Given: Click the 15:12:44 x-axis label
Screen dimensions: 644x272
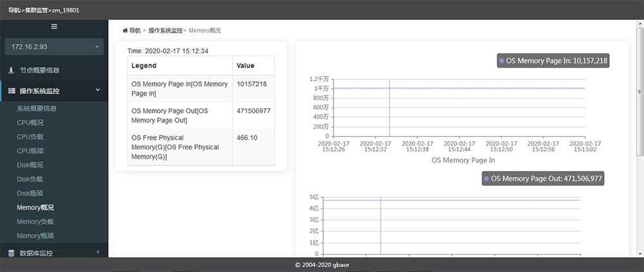Looking at the screenshot, I should [459, 147].
